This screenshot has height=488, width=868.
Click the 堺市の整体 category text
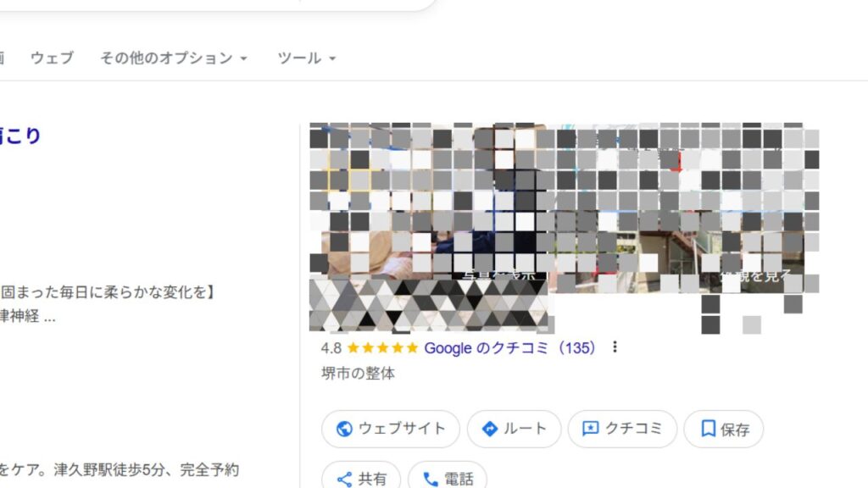(359, 374)
